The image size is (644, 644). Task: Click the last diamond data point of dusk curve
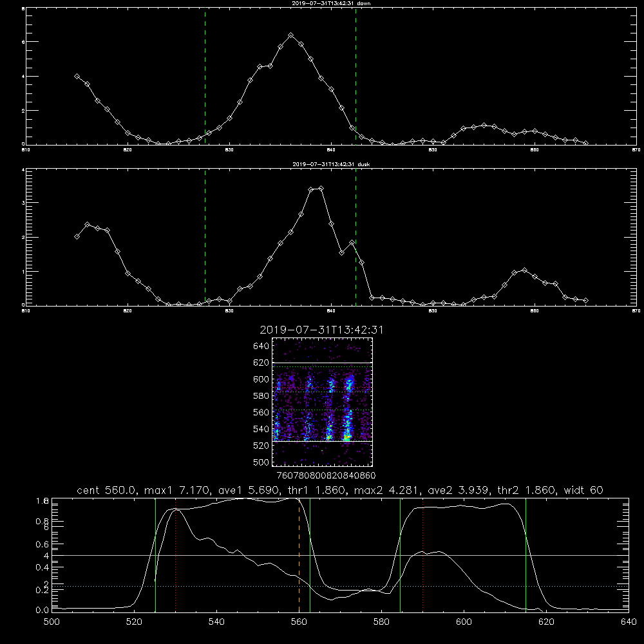(585, 301)
